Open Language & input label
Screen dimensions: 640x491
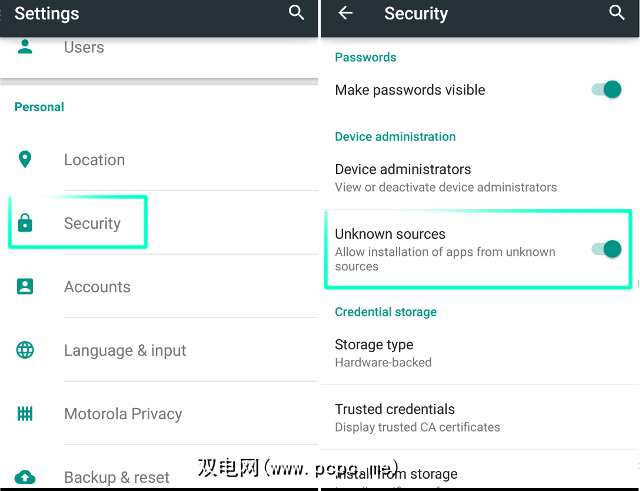pyautogui.click(x=125, y=351)
